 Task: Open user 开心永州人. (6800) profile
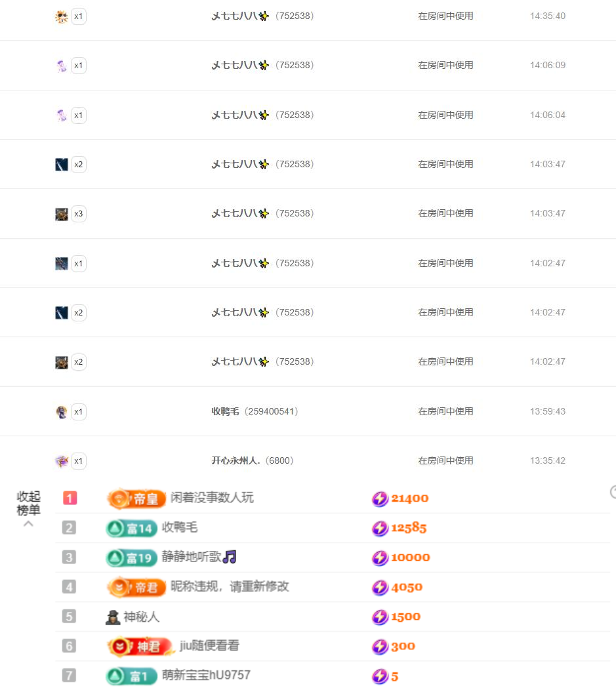(252, 461)
